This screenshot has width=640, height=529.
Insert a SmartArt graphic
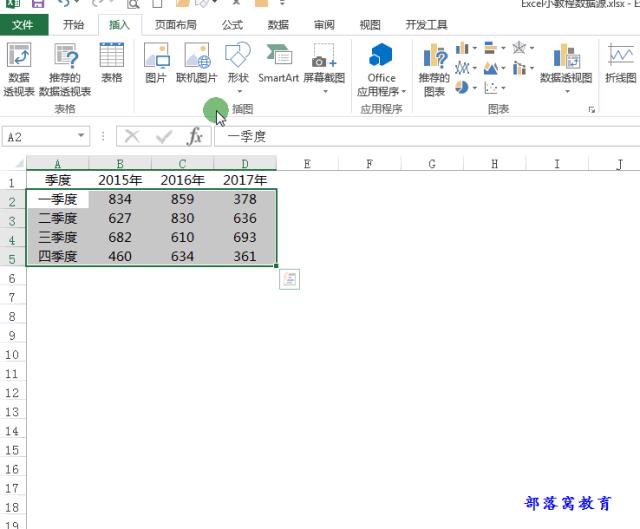pos(278,62)
